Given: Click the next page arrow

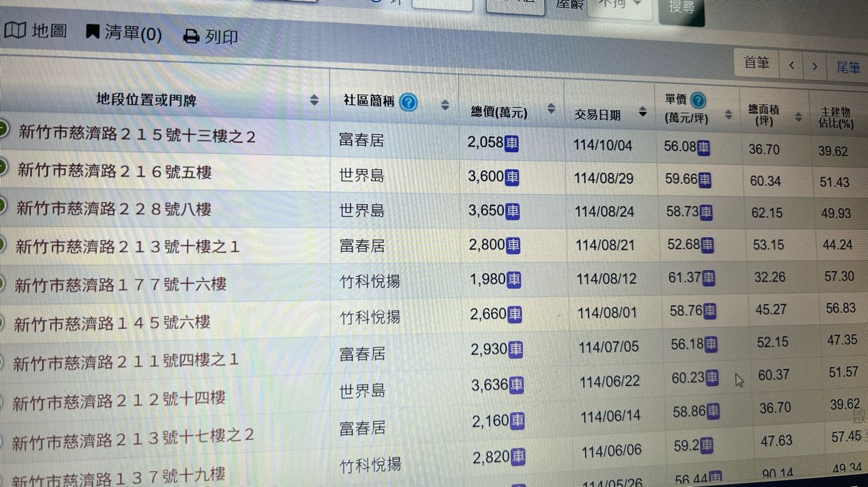Looking at the screenshot, I should click(814, 66).
